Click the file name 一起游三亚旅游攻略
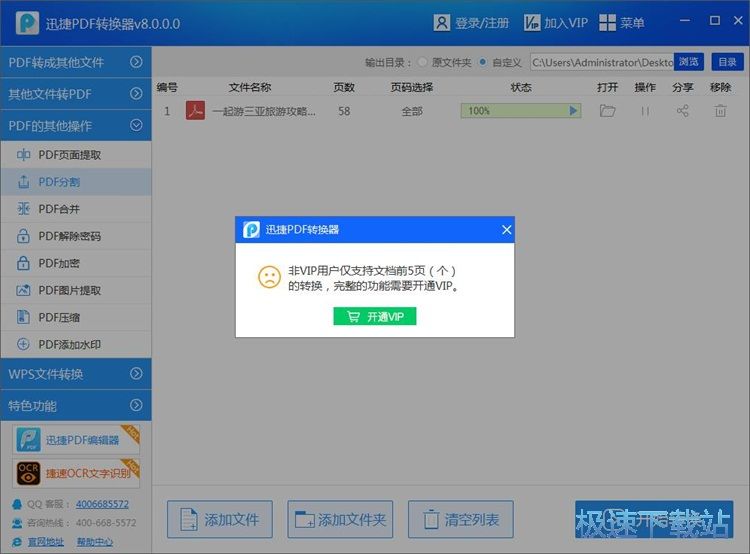This screenshot has height=554, width=750. coord(264,111)
